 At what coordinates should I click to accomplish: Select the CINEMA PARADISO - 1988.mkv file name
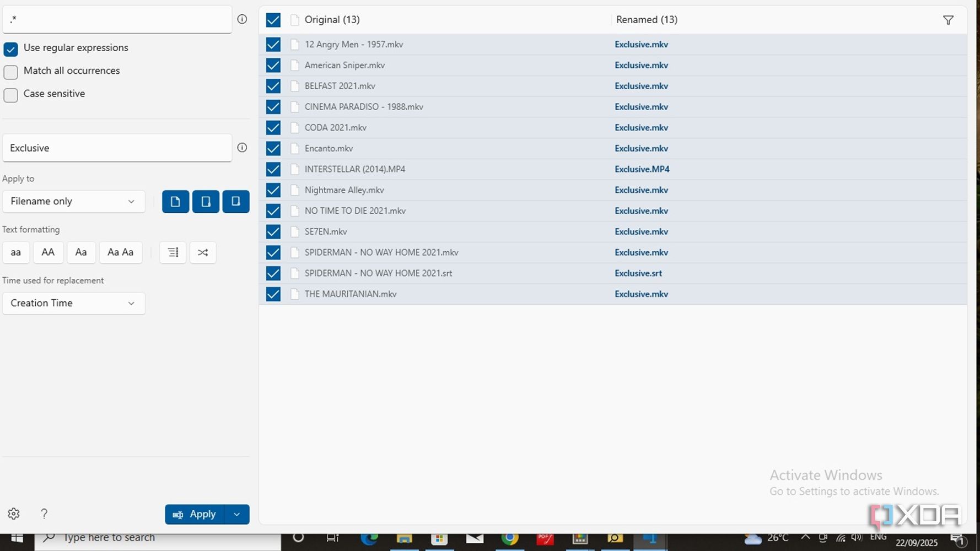pos(364,107)
